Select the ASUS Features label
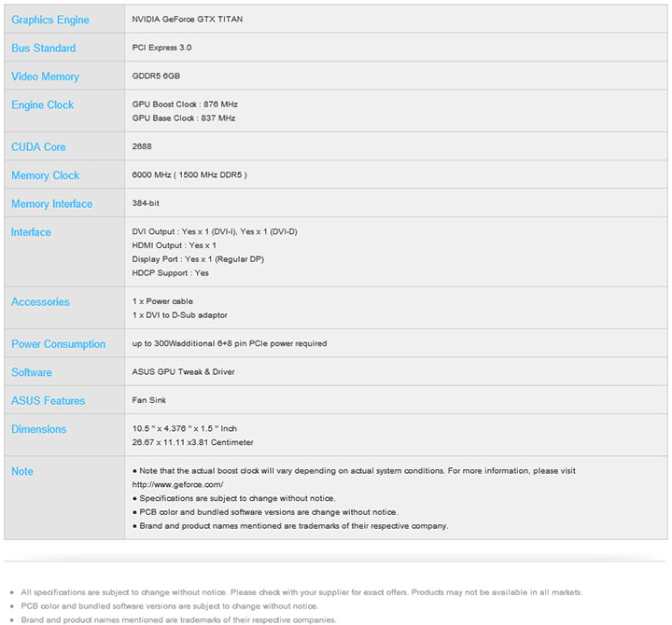Viewport: 672px width, 625px height. [x=48, y=401]
